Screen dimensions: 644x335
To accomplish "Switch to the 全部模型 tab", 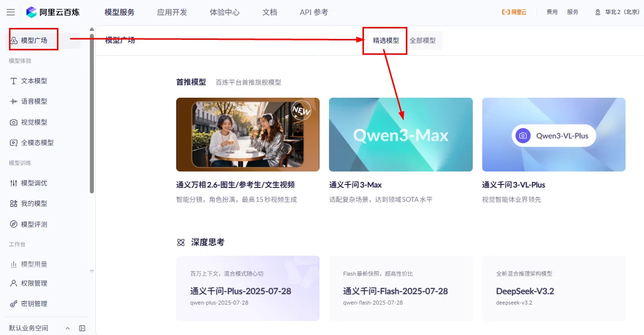I will pyautogui.click(x=423, y=40).
